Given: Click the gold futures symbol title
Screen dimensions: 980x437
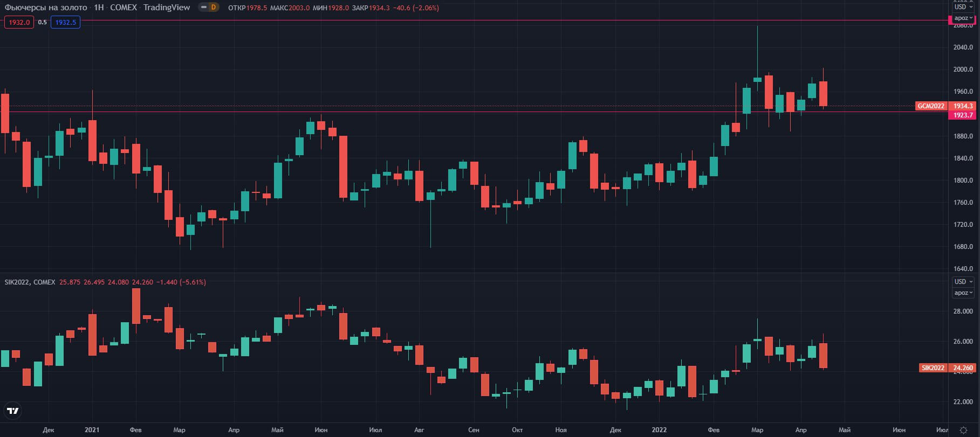Looking at the screenshot, I should tap(46, 8).
